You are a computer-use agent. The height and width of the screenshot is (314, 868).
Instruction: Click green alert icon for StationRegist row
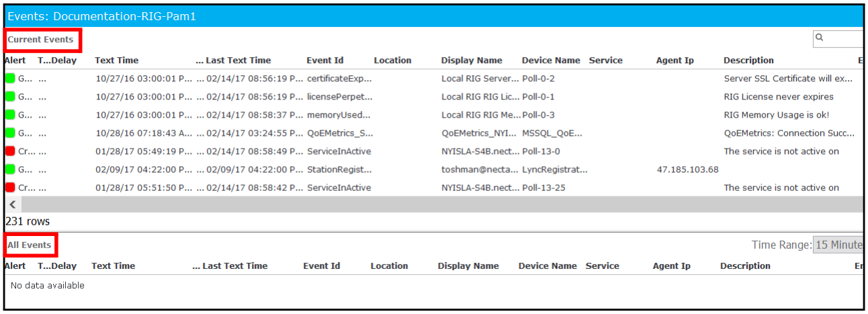[10, 169]
